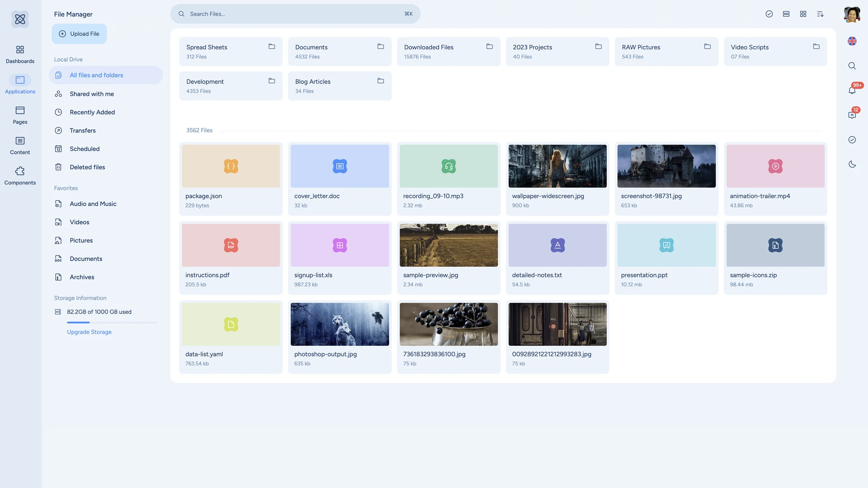Open Pictures favorite

(x=106, y=240)
